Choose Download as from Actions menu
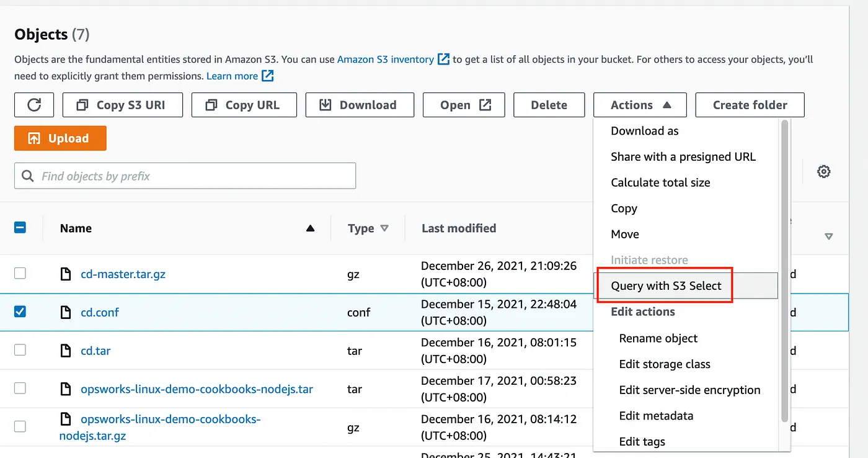 coord(645,131)
